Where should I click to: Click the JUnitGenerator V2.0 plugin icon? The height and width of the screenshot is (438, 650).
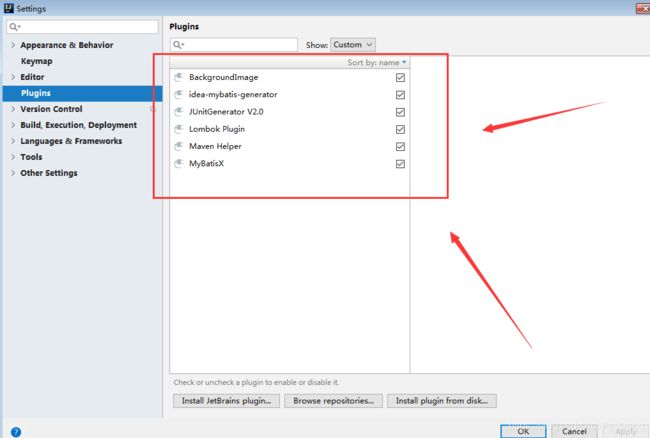(179, 112)
